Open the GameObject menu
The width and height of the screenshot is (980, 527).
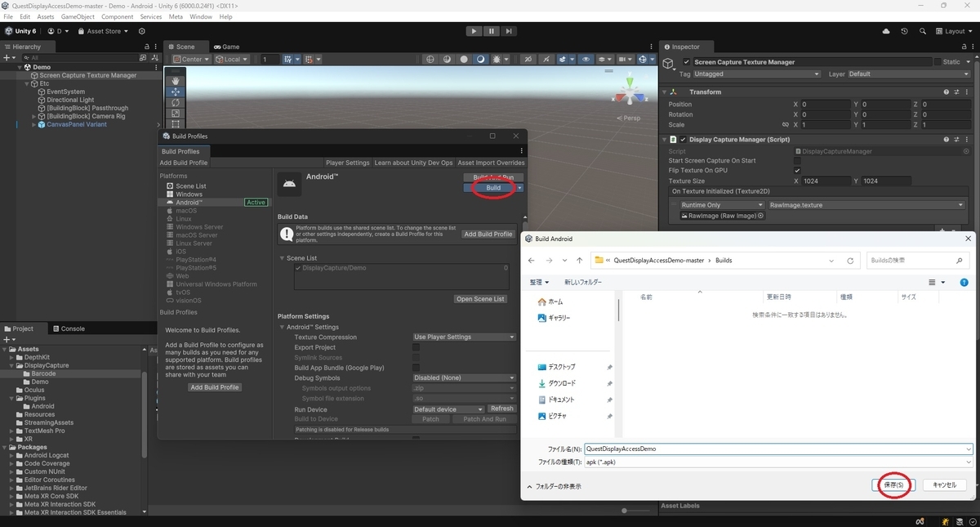click(x=78, y=16)
